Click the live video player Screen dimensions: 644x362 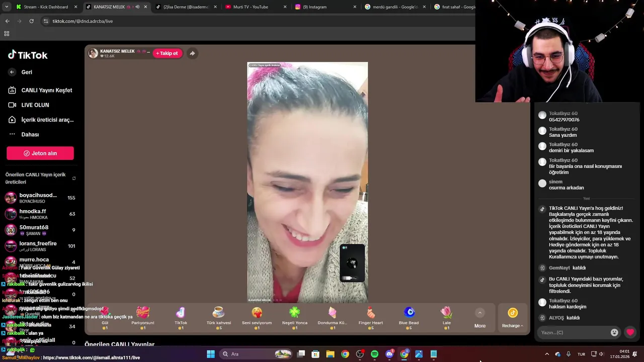[307, 182]
